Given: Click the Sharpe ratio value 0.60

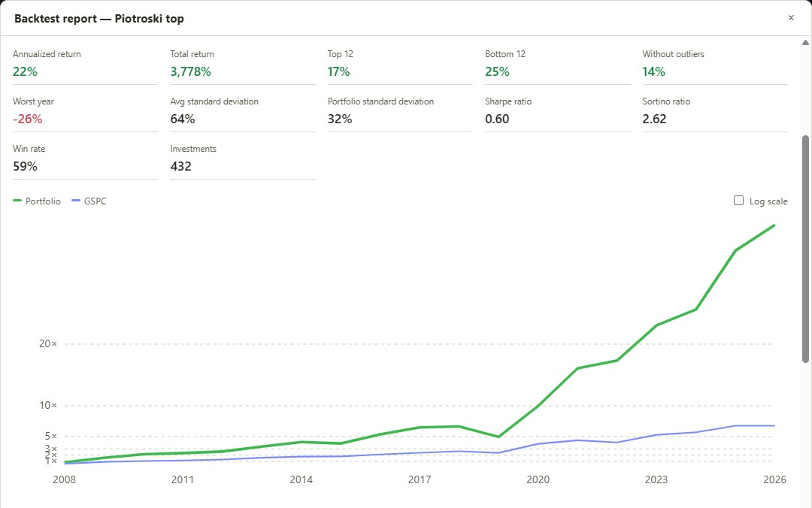Looking at the screenshot, I should pos(497,119).
